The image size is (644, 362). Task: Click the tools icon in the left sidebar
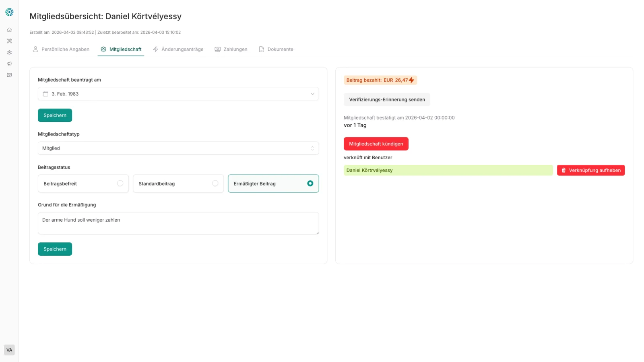click(x=9, y=41)
